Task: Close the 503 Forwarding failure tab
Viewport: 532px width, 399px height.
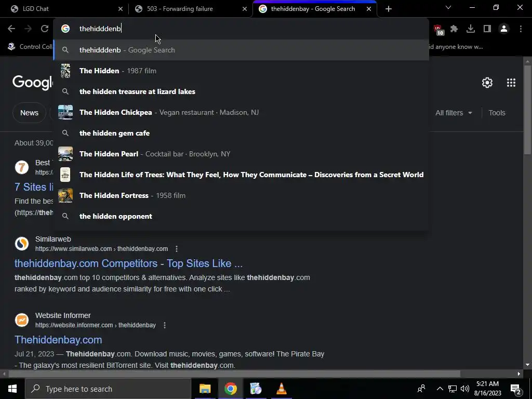Action: coord(245,9)
